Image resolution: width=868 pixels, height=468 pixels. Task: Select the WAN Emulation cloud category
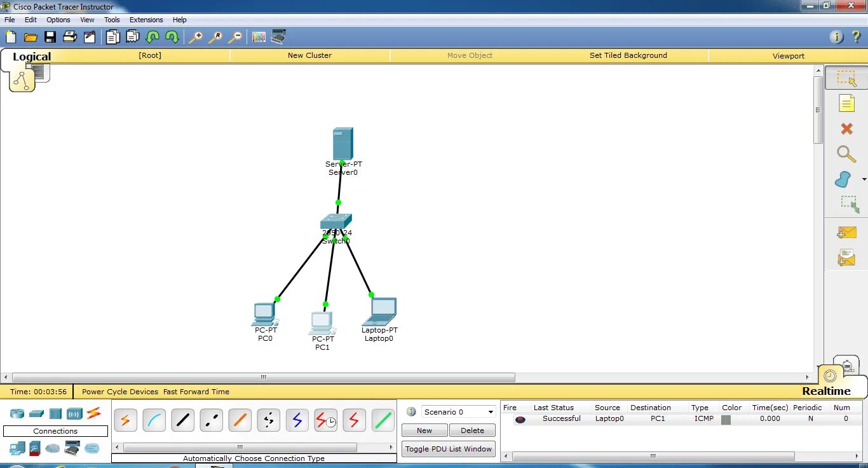pyautogui.click(x=53, y=448)
